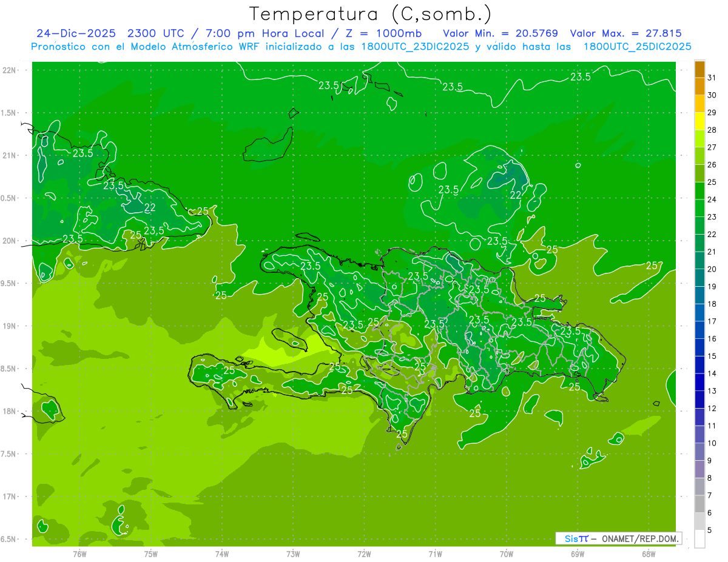The image size is (728, 562).
Task: Click the "75W" longitude axis label
Action: tap(151, 554)
